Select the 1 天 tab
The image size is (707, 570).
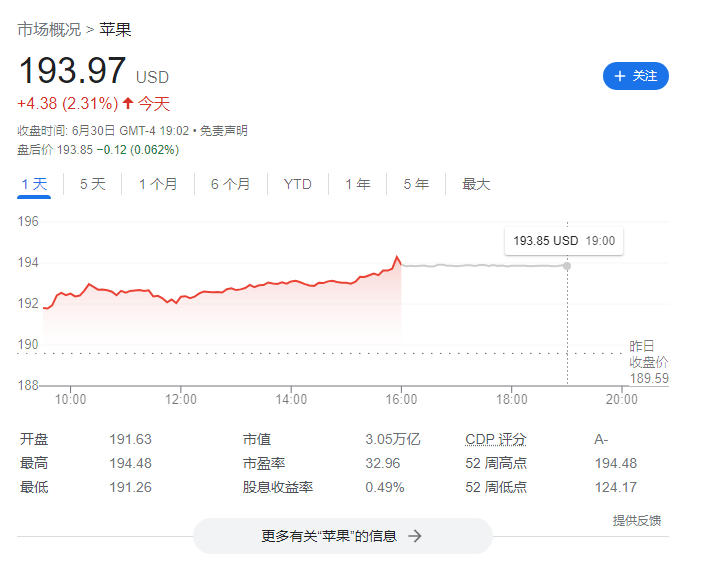(34, 184)
